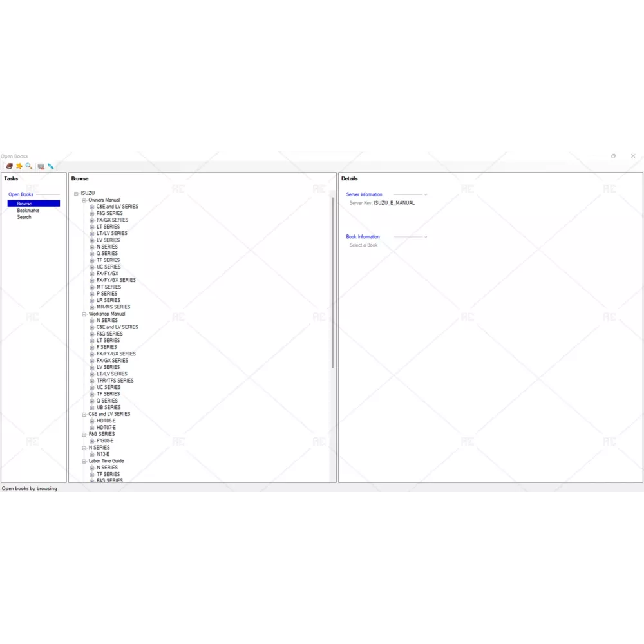Collapse the Workshop Manual tree branch
Screen dimensions: 644x644
click(84, 314)
